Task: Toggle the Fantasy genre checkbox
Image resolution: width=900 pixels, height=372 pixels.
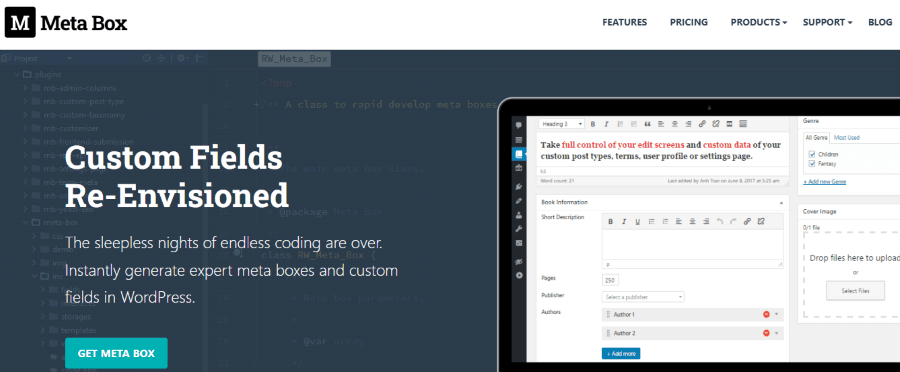Action: (812, 164)
